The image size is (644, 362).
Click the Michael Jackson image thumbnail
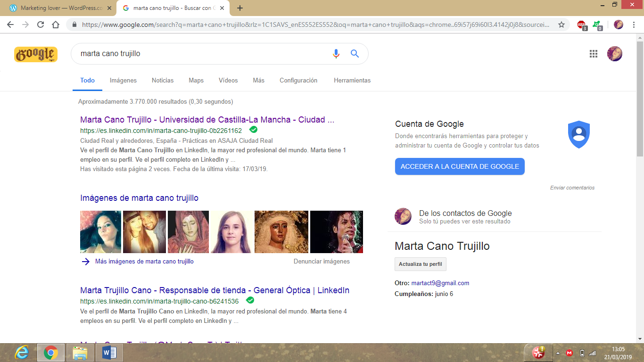(336, 231)
